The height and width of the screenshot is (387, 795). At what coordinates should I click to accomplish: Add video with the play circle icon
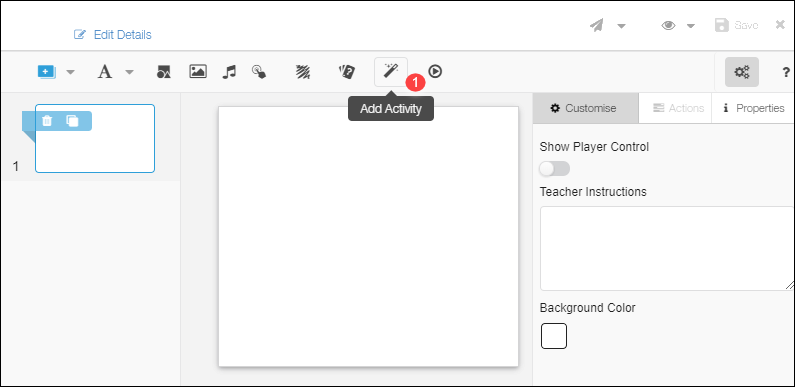coord(435,72)
